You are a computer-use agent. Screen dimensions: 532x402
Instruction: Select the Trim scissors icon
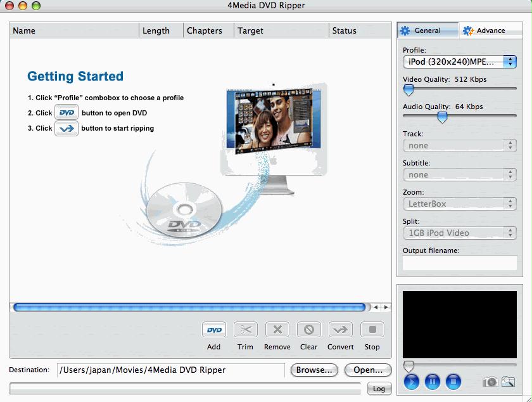pos(245,329)
